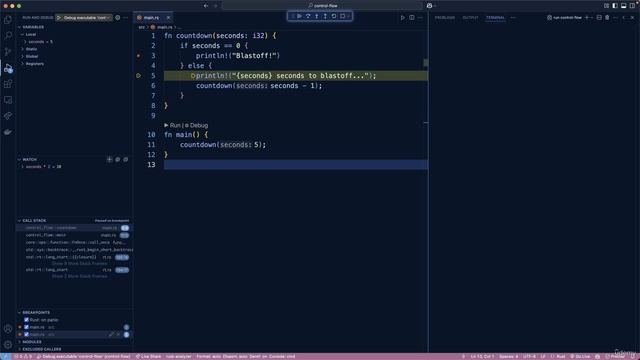The width and height of the screenshot is (640, 360).
Task: Open the command center search box
Action: click(x=322, y=6)
